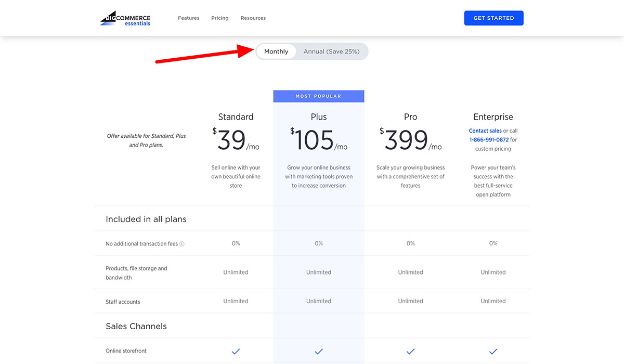Click the Plus plan online storefront checkmark
The width and height of the screenshot is (624, 364).
[318, 351]
